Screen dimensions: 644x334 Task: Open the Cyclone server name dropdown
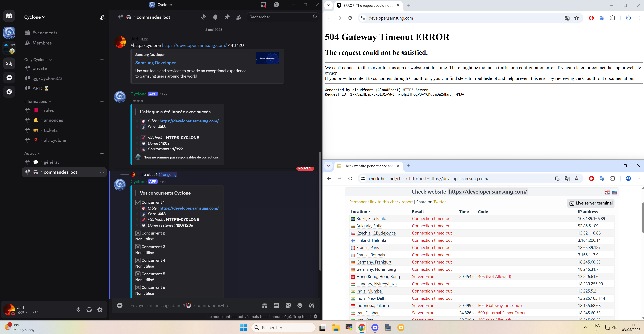coord(35,17)
